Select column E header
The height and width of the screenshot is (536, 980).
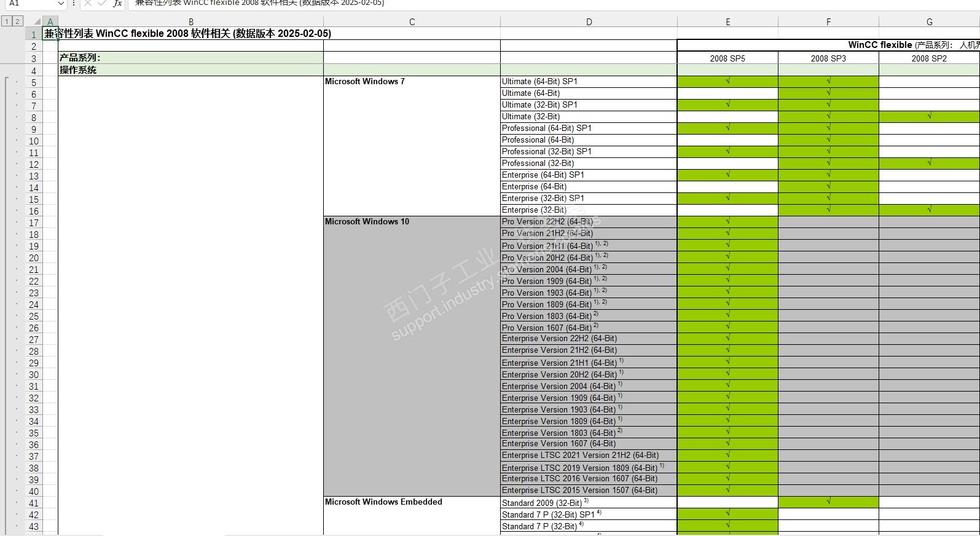(727, 22)
